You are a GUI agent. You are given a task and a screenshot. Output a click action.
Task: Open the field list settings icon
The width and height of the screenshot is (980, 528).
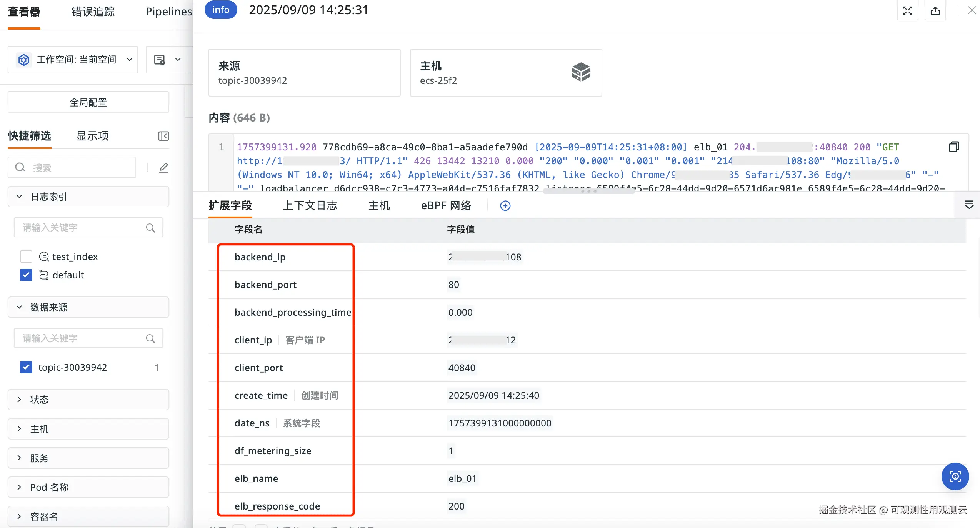969,205
